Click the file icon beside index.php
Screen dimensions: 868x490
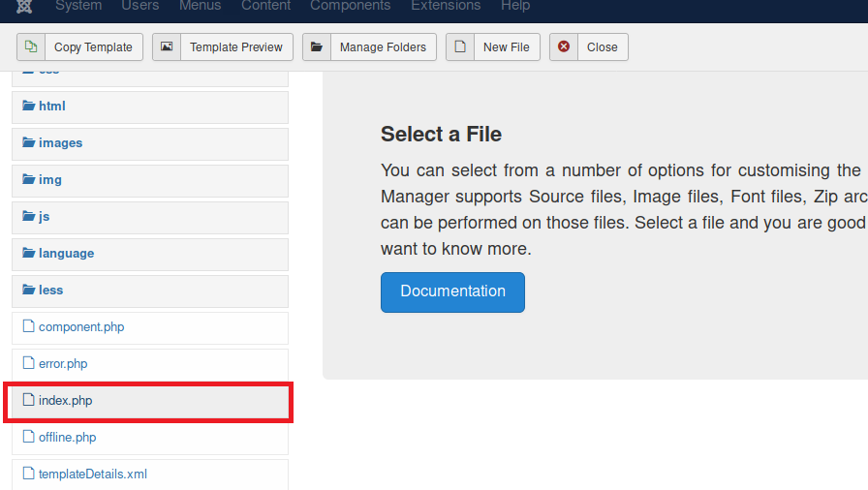click(x=28, y=400)
